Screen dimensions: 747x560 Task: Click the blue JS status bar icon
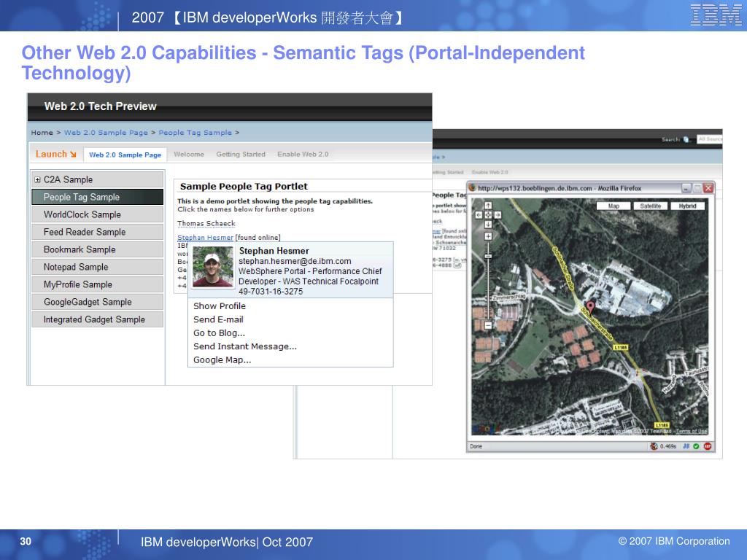tap(686, 446)
